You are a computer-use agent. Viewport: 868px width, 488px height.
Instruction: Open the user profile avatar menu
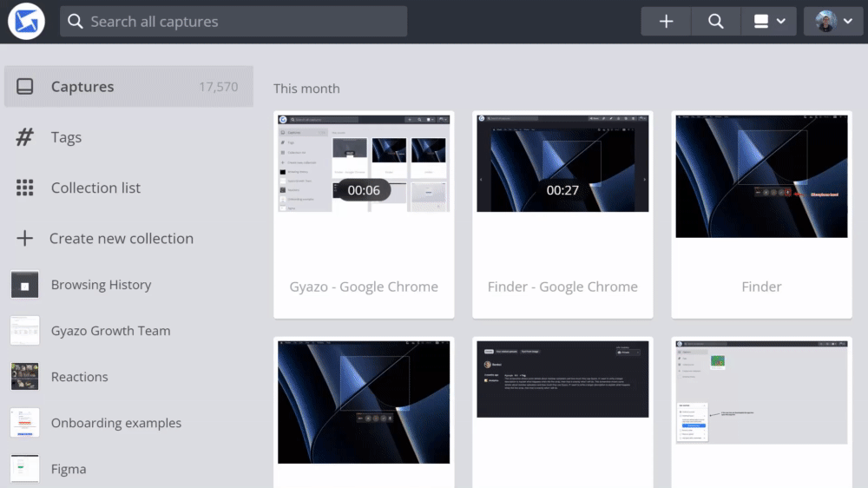pos(834,22)
